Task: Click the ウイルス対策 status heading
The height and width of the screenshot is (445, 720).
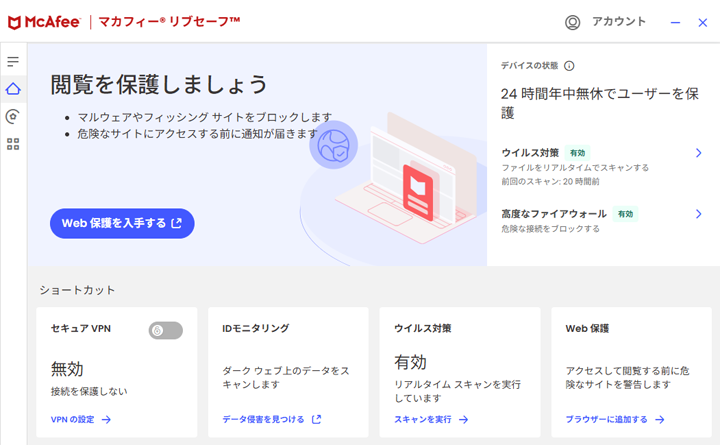Action: 530,153
